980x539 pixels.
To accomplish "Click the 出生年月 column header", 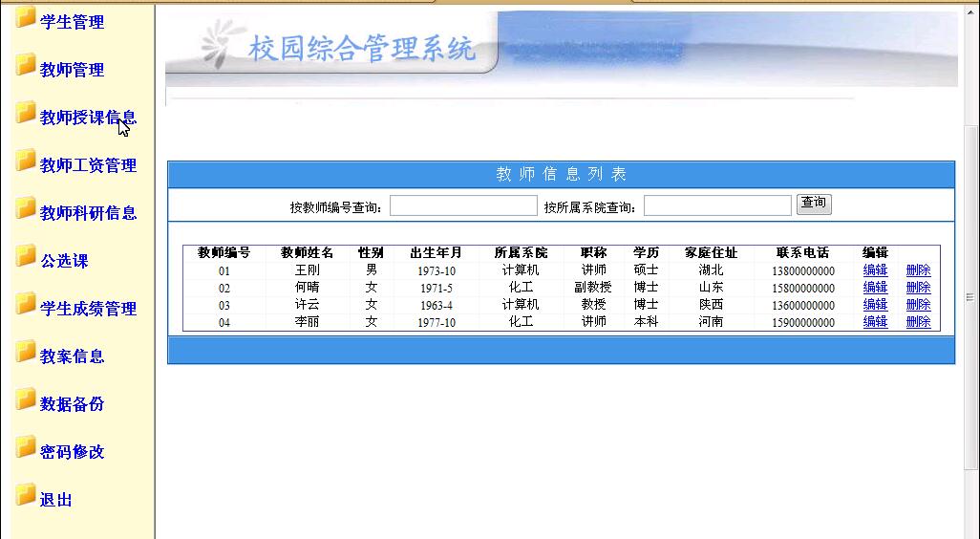I will coord(436,252).
